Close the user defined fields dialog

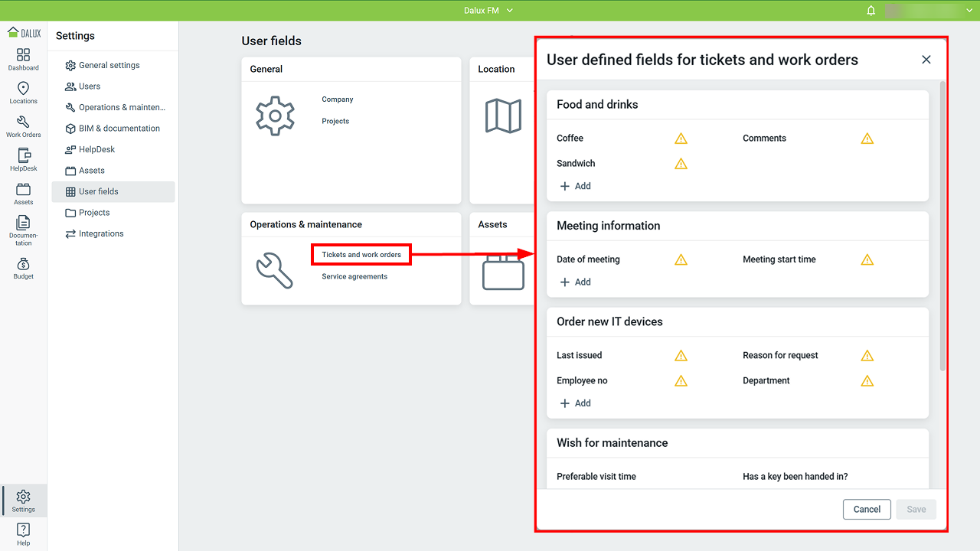[926, 60]
